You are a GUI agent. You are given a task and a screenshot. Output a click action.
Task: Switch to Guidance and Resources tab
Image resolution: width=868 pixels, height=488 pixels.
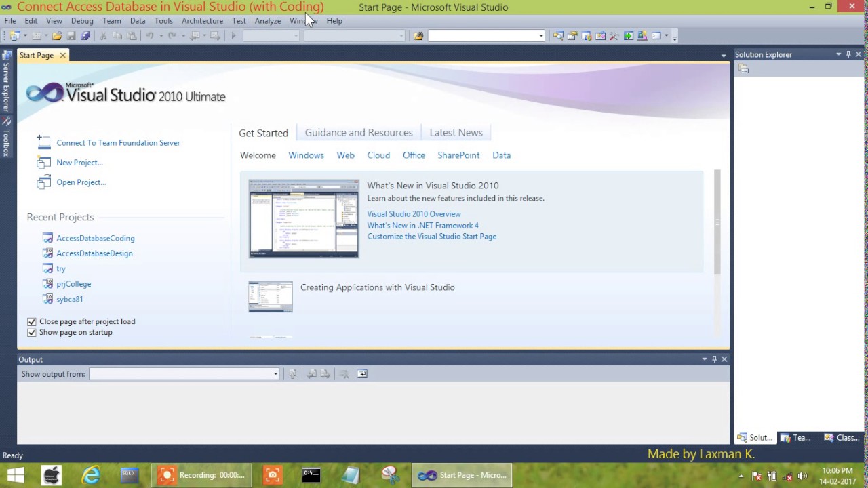click(359, 133)
